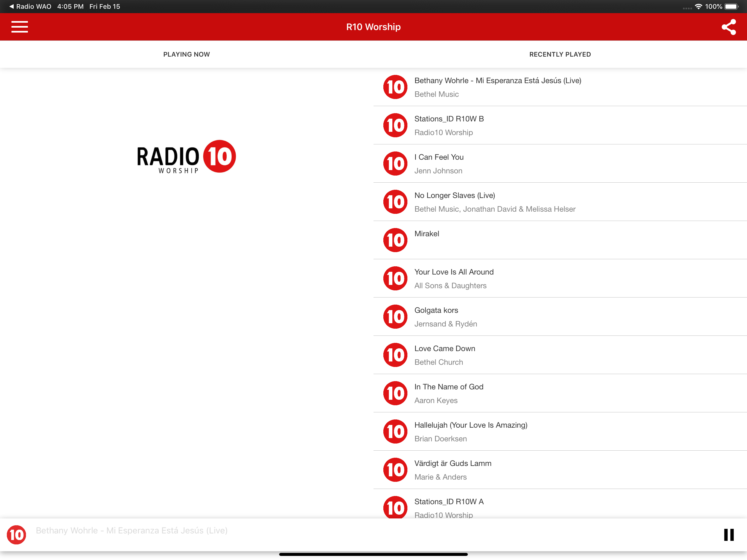Tap the artist name 'Brian Doerksen'
The width and height of the screenshot is (747, 560).
[x=441, y=439]
